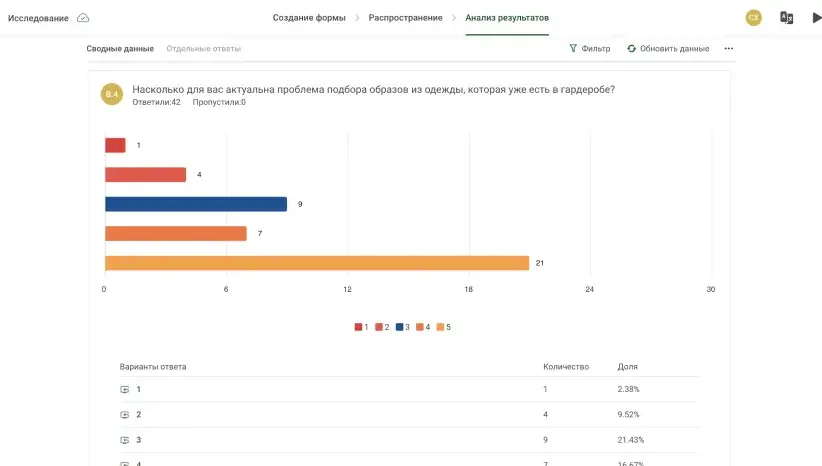Open the three-dots more options menu
822x466 pixels.
tap(729, 48)
